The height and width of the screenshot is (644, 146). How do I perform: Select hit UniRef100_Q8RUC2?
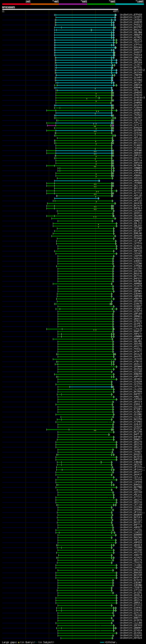[x=131, y=603]
